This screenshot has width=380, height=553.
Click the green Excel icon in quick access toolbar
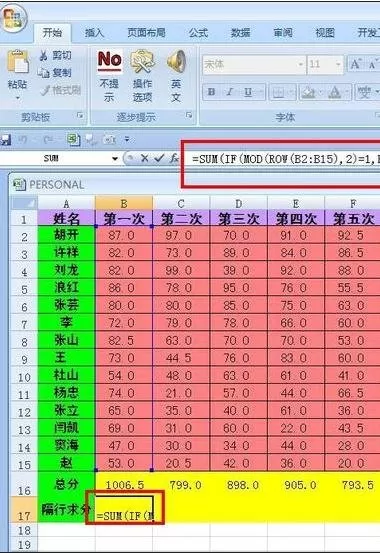(73, 140)
